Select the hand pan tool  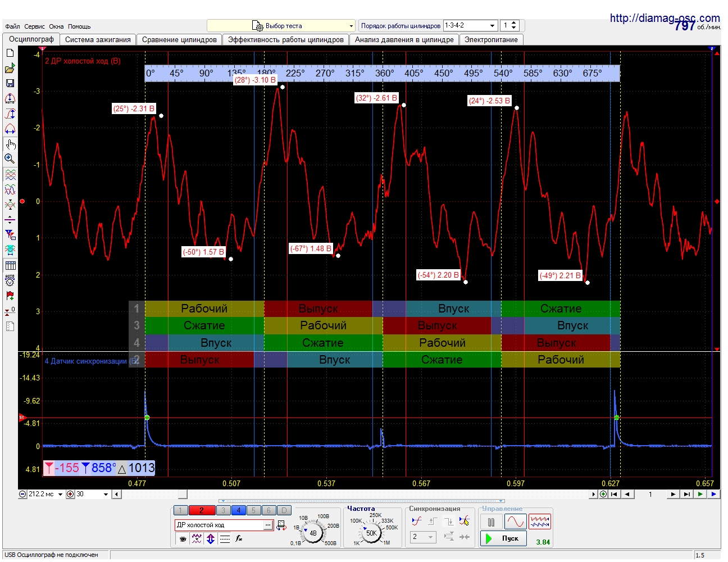10,144
